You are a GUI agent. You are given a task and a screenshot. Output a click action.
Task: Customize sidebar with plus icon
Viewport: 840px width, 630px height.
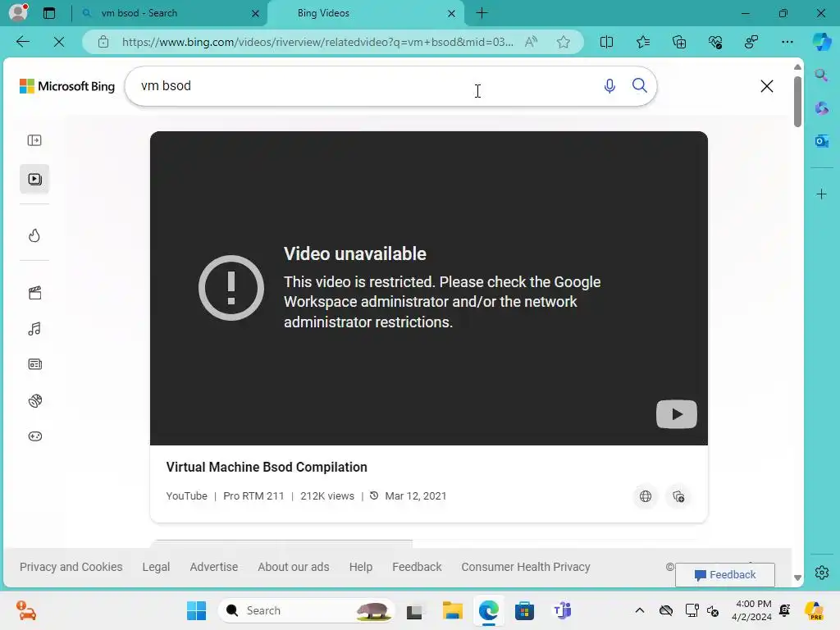tap(821, 194)
